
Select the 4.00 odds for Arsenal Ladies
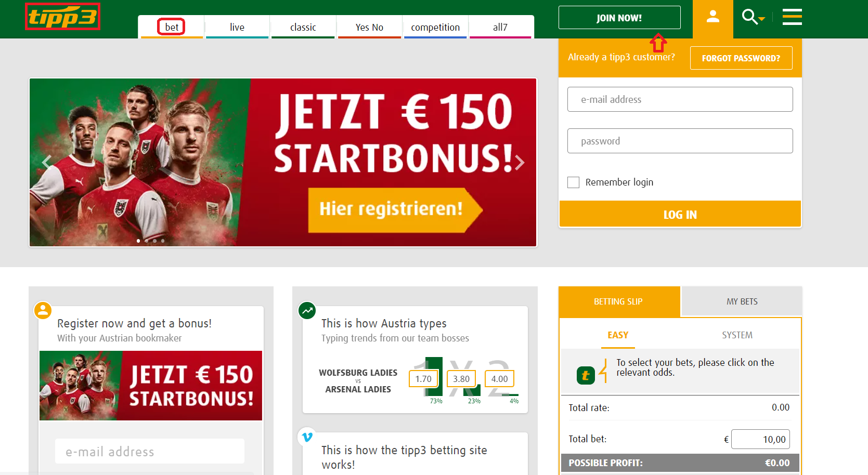coord(499,379)
